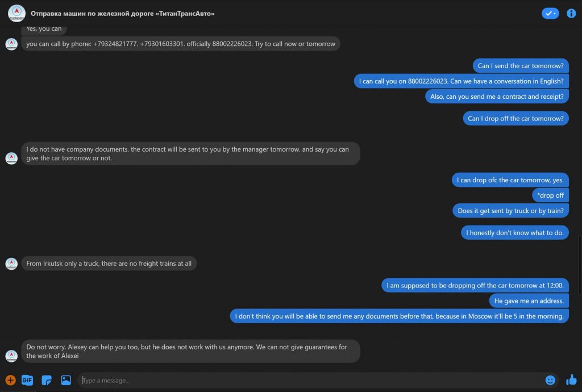The image size is (582, 392).
Task: Open the GIF picker
Action: pos(27,380)
